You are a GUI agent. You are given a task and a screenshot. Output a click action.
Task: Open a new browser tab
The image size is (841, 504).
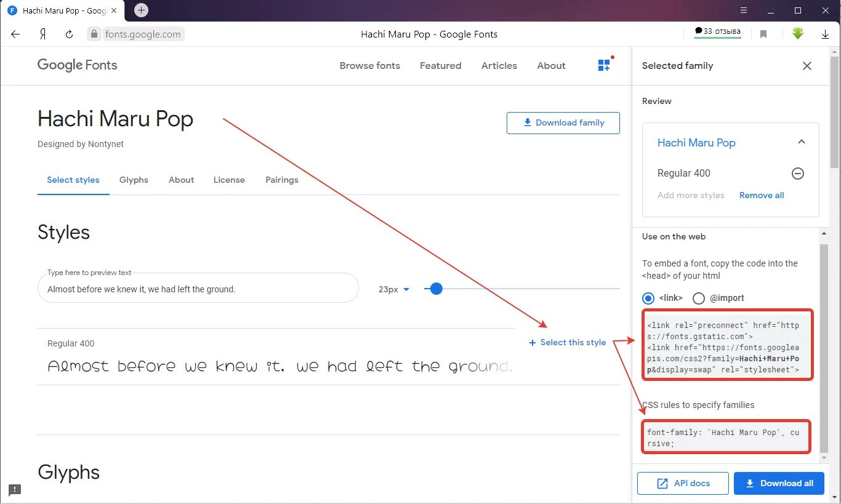[x=141, y=10]
